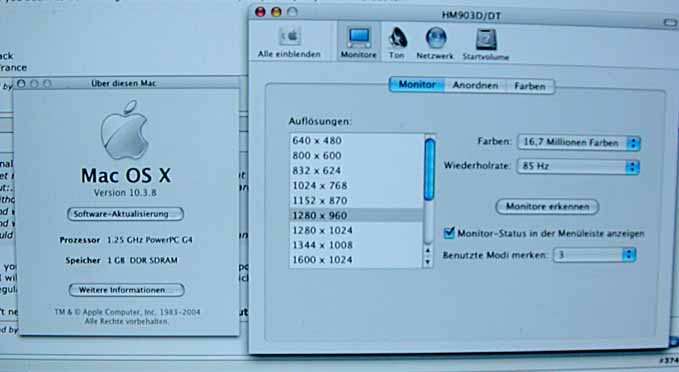679x372 pixels.
Task: Click toolbar toggle pill in HM903D/DT window
Action: click(x=670, y=22)
